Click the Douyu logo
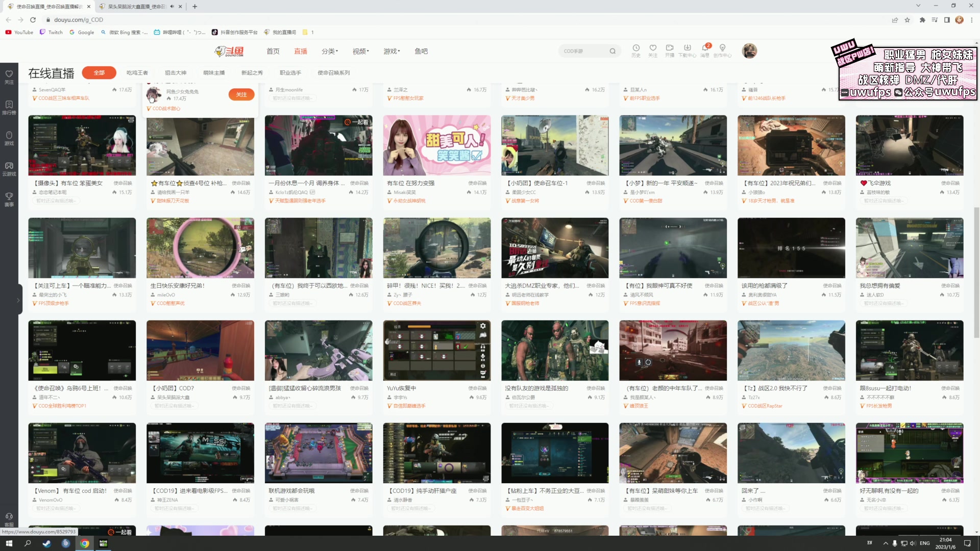This screenshot has width=980, height=551. (x=229, y=51)
